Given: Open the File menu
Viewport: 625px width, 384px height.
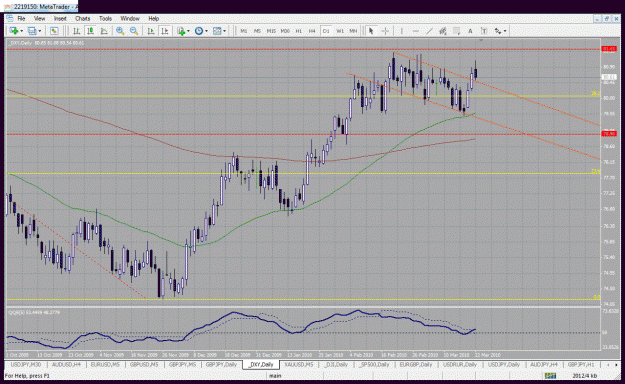Looking at the screenshot, I should [x=21, y=18].
